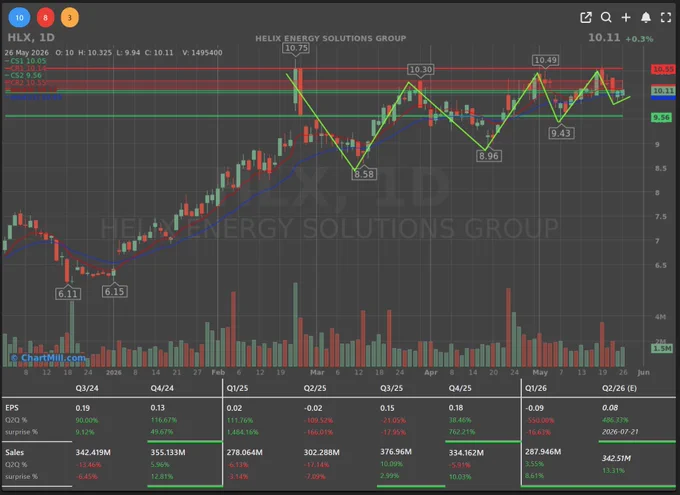This screenshot has height=495, width=680.
Task: Click the EPS value 0.19 for Q3/24
Action: pos(82,408)
